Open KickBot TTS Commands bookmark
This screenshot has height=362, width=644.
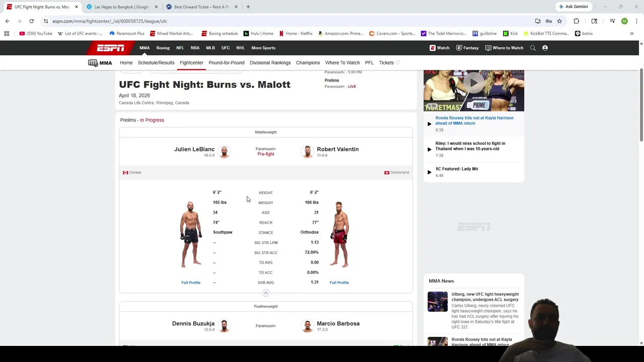[x=546, y=34]
